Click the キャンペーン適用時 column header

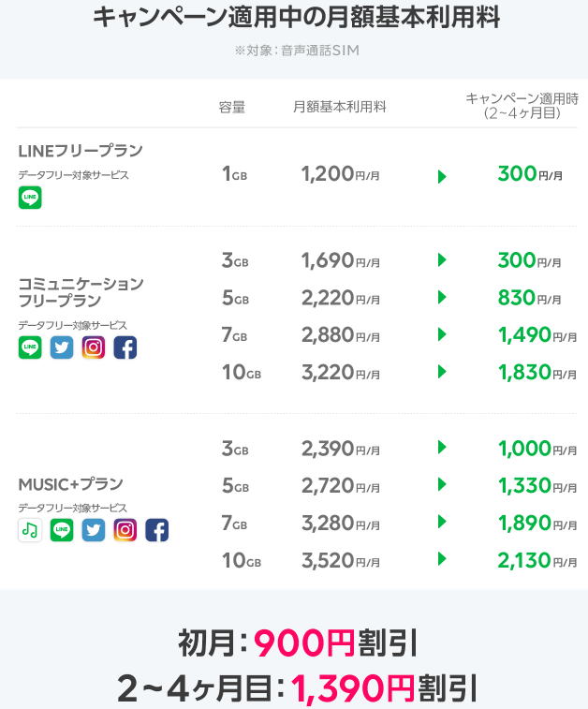tap(522, 105)
